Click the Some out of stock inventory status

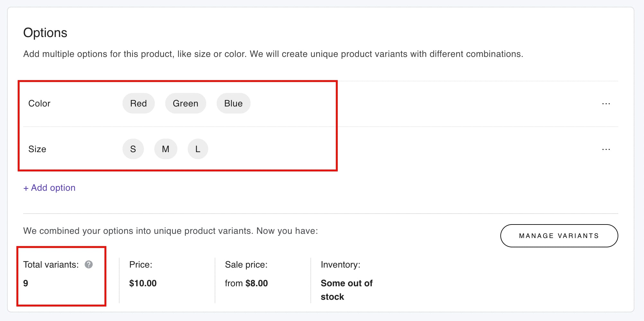[x=346, y=289]
